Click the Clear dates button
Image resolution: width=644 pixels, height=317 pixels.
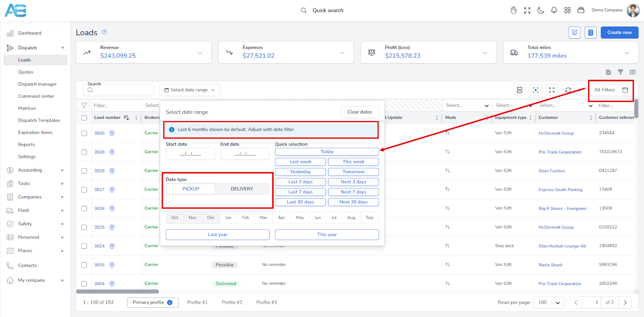pos(359,112)
